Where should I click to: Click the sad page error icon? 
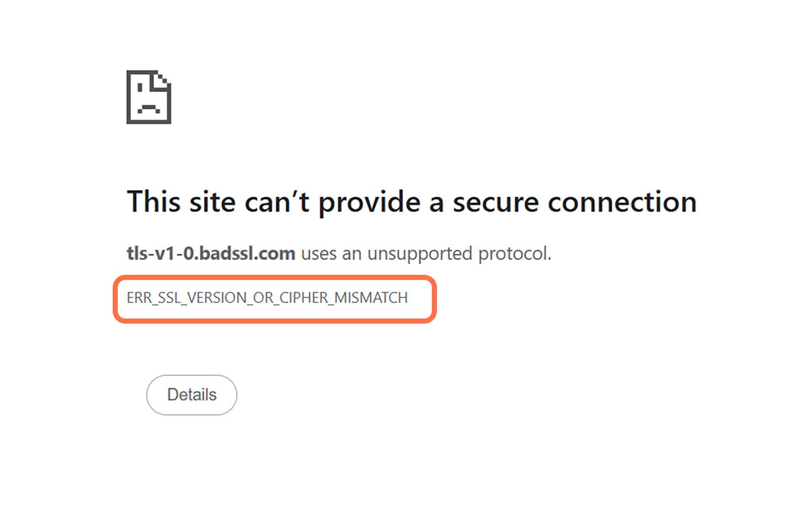(x=149, y=97)
